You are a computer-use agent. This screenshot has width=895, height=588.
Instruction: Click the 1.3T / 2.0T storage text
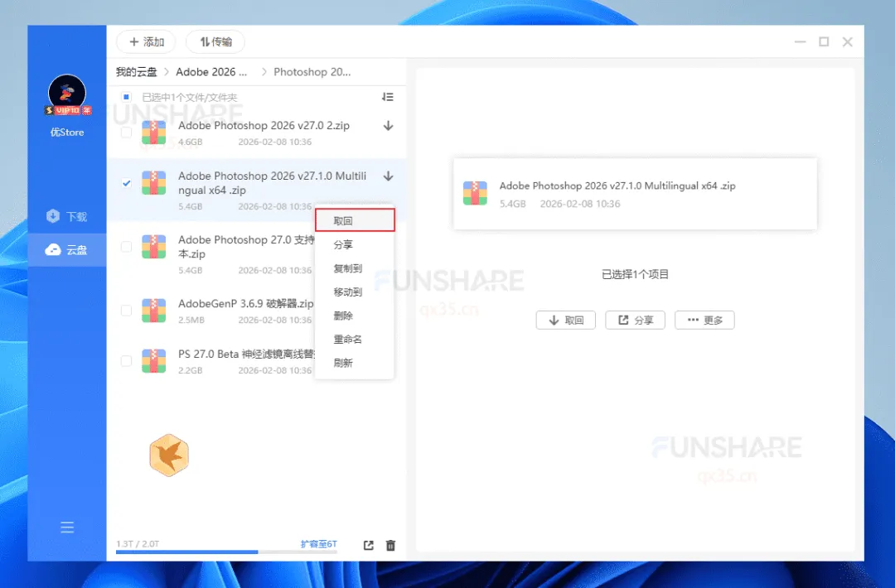click(x=138, y=543)
